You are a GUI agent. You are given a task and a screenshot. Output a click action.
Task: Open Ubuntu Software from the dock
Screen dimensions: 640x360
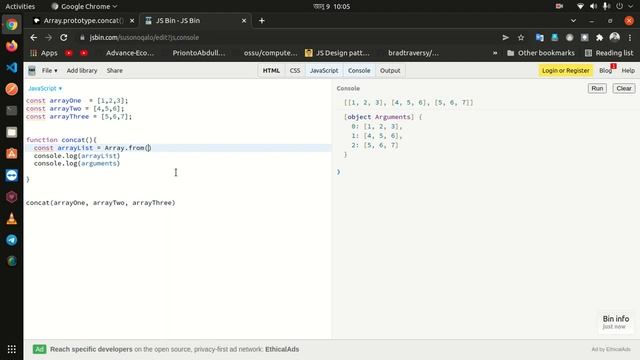coord(12,153)
